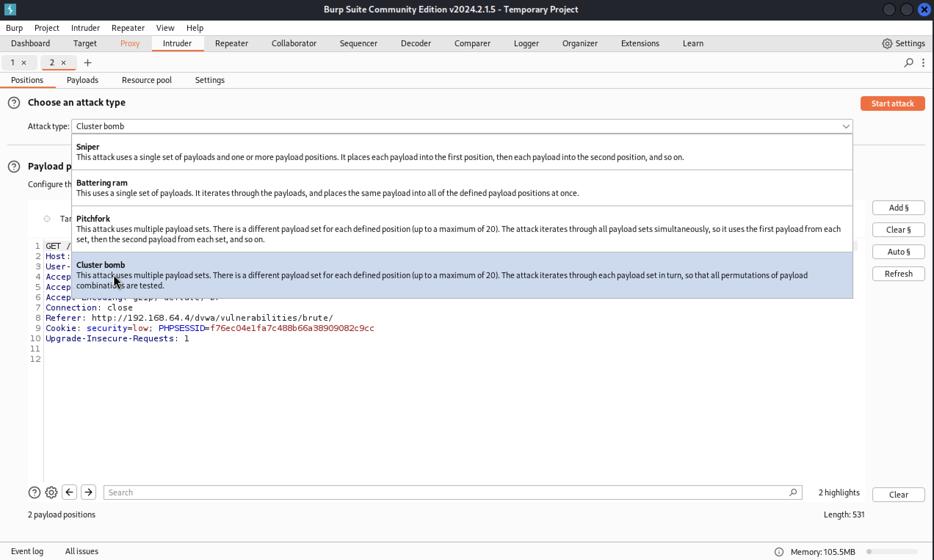Open the Payloads sub-tab
This screenshot has height=560, width=934.
pos(82,80)
